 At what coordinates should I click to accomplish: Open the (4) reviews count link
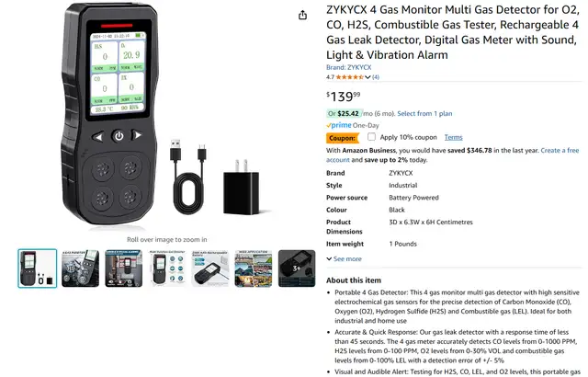376,77
